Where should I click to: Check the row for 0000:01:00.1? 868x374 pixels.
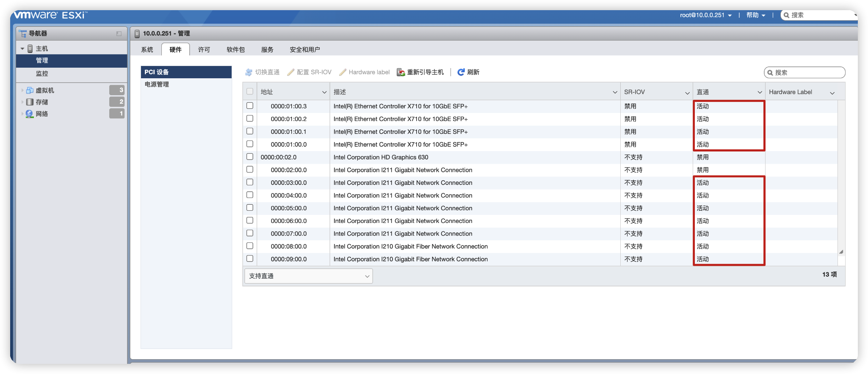250,131
